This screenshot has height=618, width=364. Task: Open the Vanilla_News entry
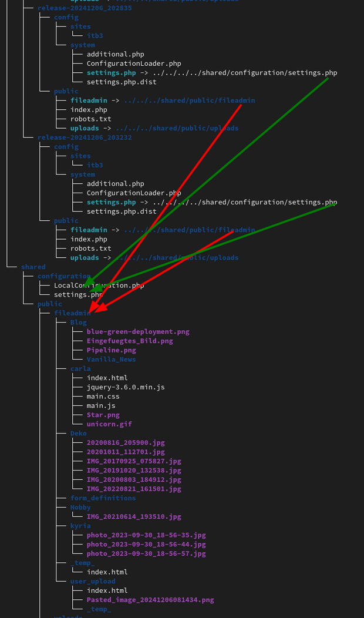click(111, 360)
